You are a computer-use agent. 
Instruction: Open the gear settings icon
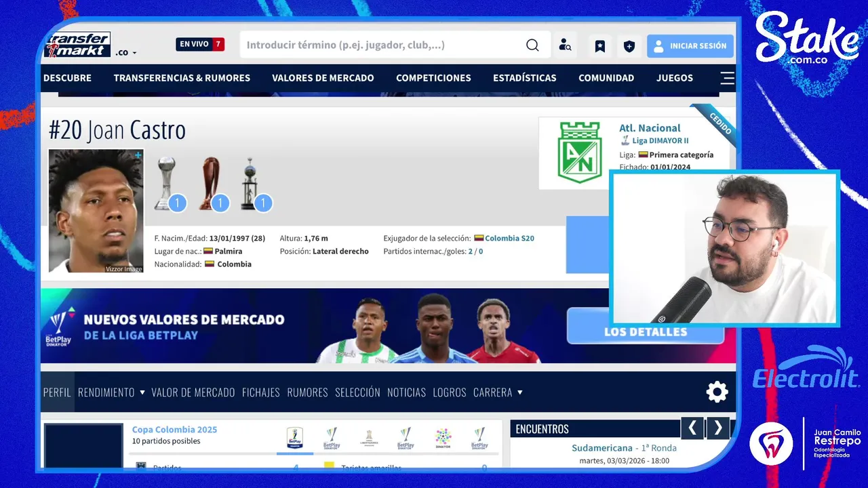tap(717, 392)
